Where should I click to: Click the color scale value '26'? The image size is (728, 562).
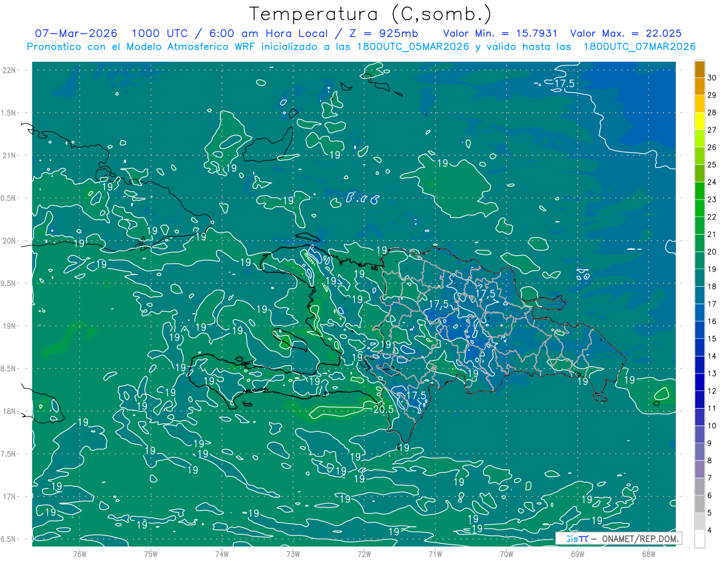[712, 147]
